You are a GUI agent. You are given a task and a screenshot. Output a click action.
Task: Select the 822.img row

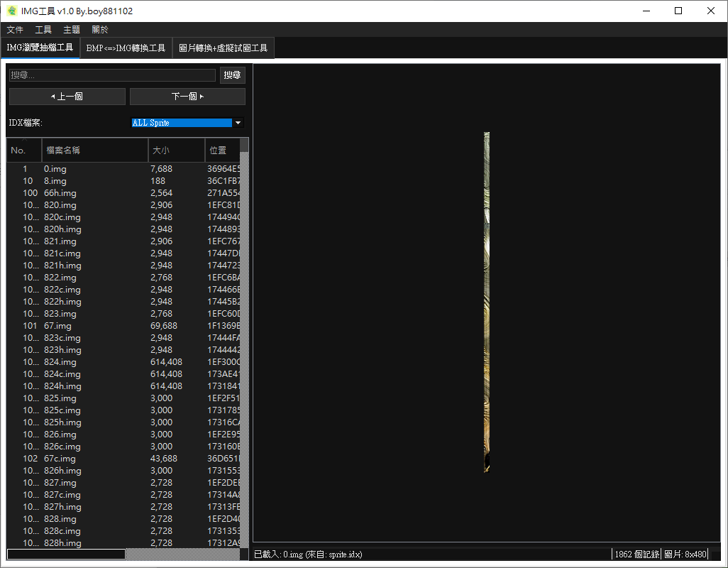[124, 278]
